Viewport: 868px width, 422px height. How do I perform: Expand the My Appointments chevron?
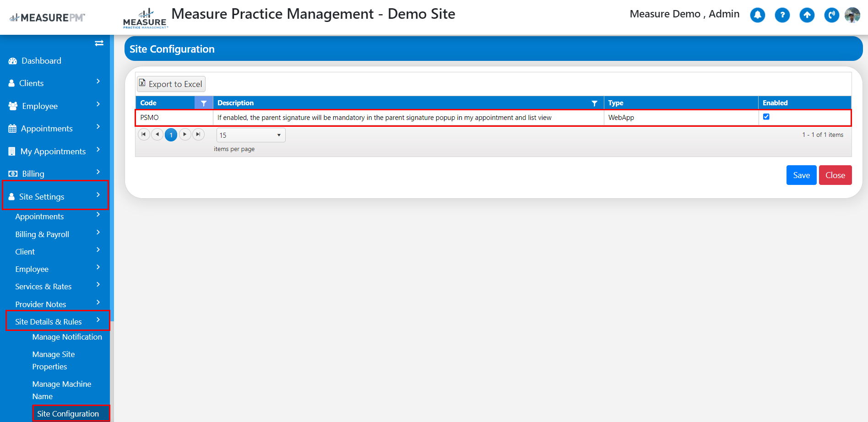click(x=98, y=149)
